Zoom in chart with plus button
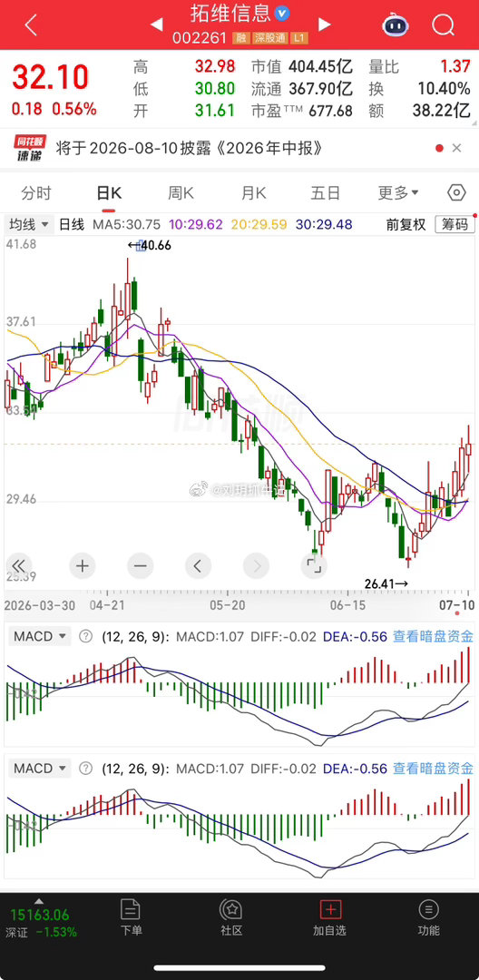 coord(83,566)
